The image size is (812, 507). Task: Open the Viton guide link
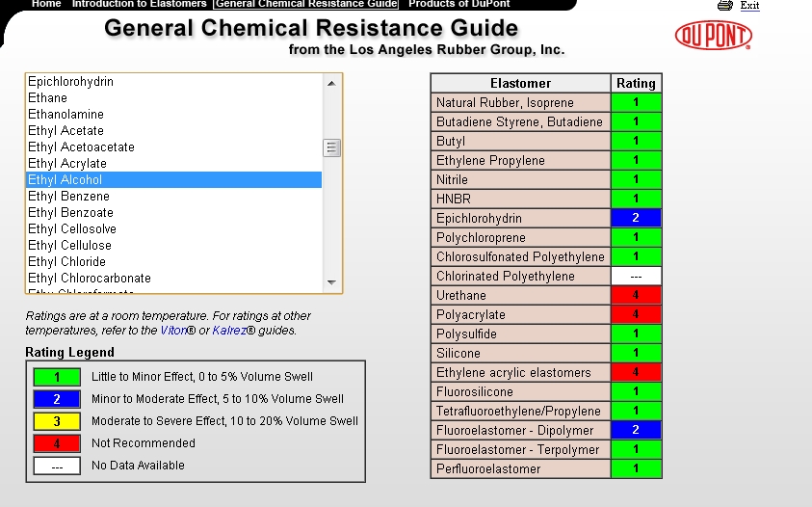pyautogui.click(x=172, y=331)
